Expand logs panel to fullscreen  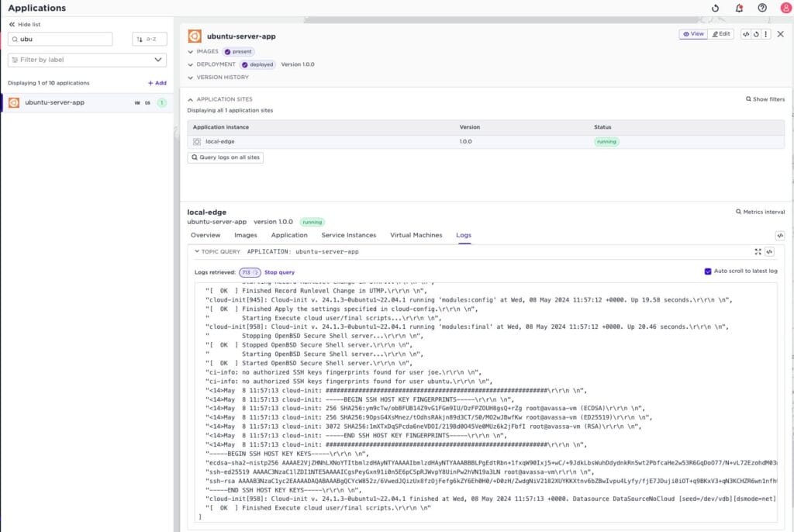(758, 252)
